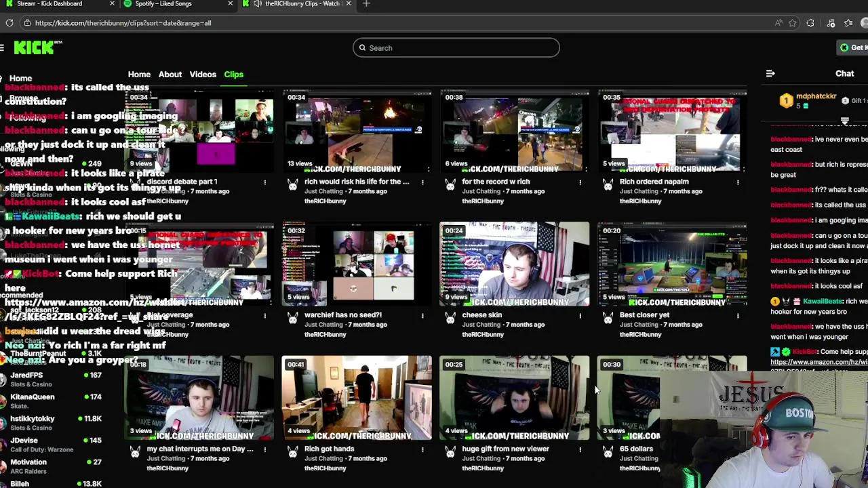Viewport: 868px width, 488px height.
Task: Open options menu for 'Rich got hands' clip
Action: point(422,449)
